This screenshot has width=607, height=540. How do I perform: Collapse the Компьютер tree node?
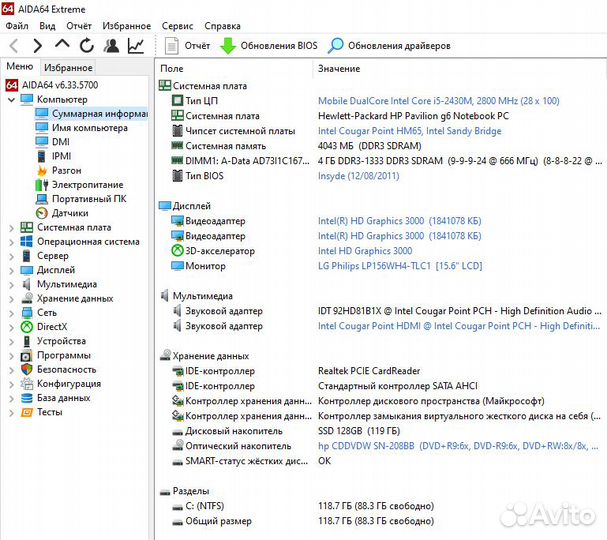pyautogui.click(x=11, y=100)
